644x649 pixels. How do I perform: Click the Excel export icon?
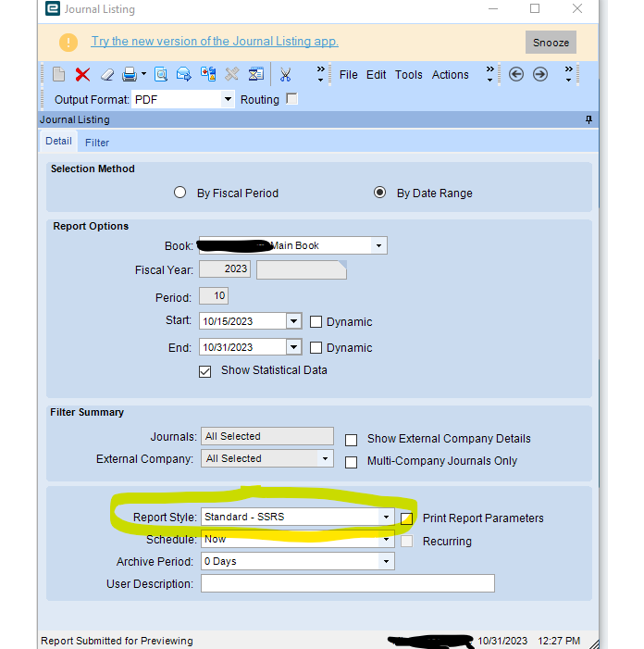[x=255, y=74]
